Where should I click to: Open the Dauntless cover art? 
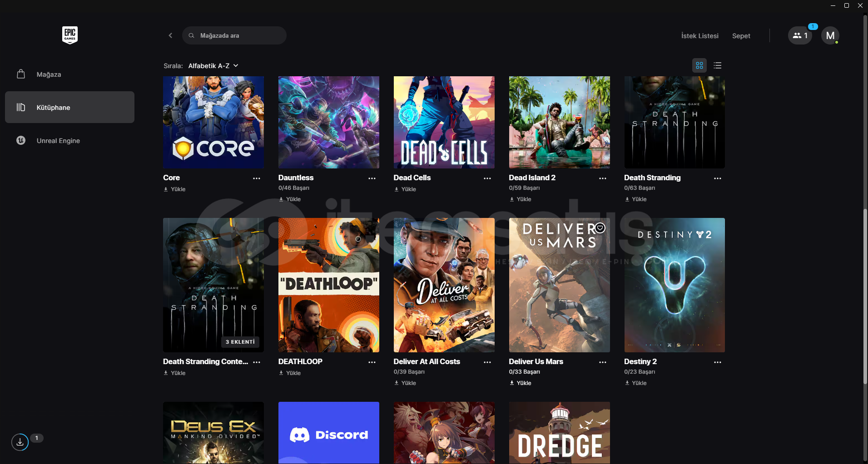click(x=329, y=122)
